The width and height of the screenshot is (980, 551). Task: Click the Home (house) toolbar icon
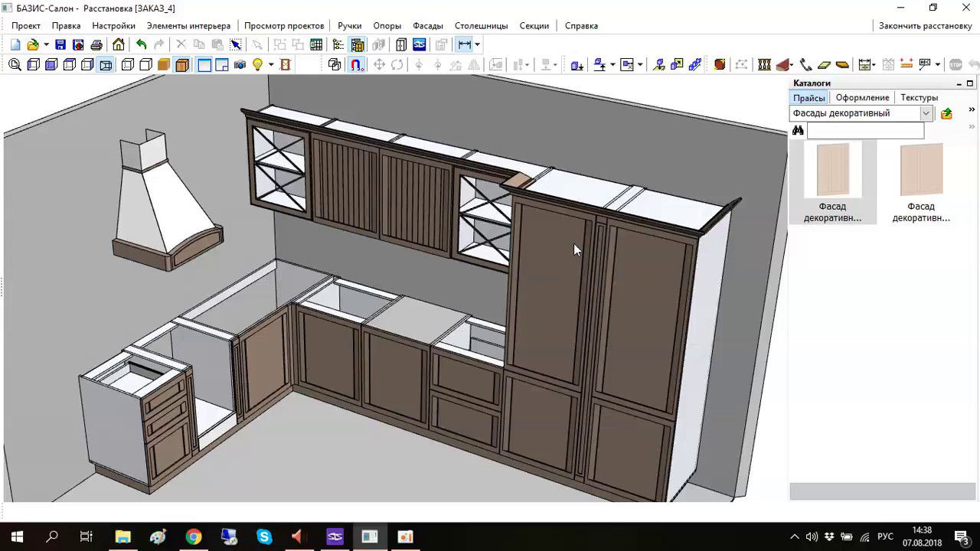click(118, 45)
